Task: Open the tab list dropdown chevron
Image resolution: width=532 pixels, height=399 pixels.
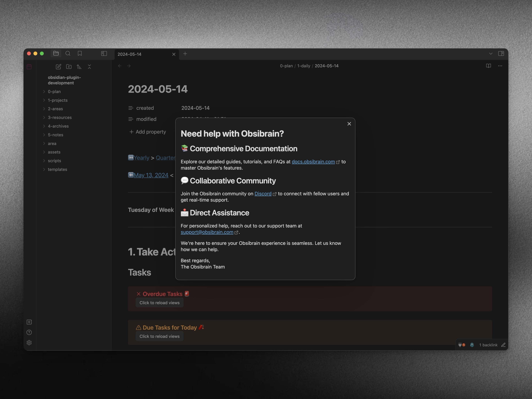Action: pyautogui.click(x=491, y=53)
